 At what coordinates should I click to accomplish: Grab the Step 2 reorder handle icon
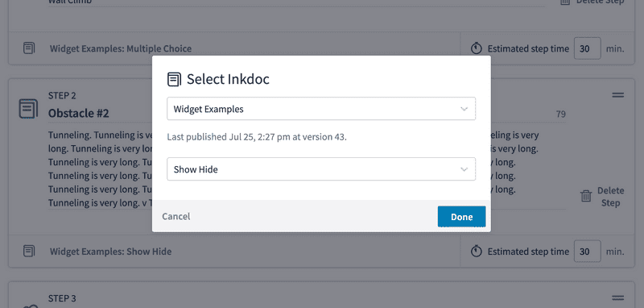[618, 95]
